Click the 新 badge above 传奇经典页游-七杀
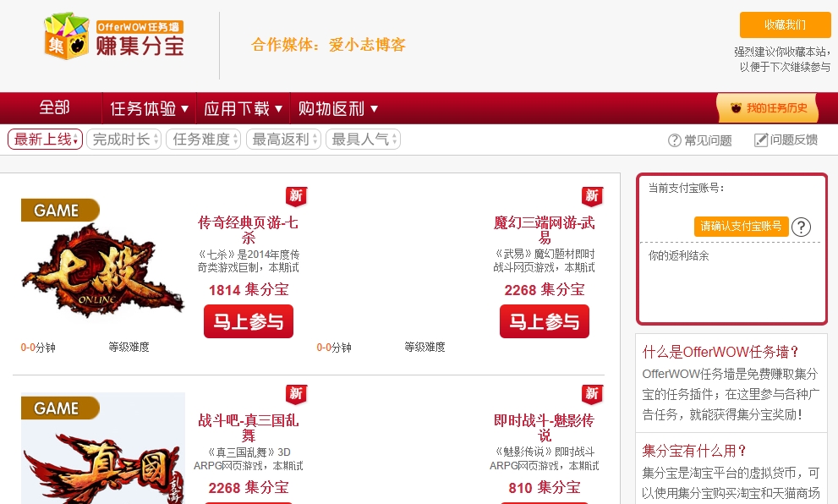The image size is (838, 504). point(296,196)
